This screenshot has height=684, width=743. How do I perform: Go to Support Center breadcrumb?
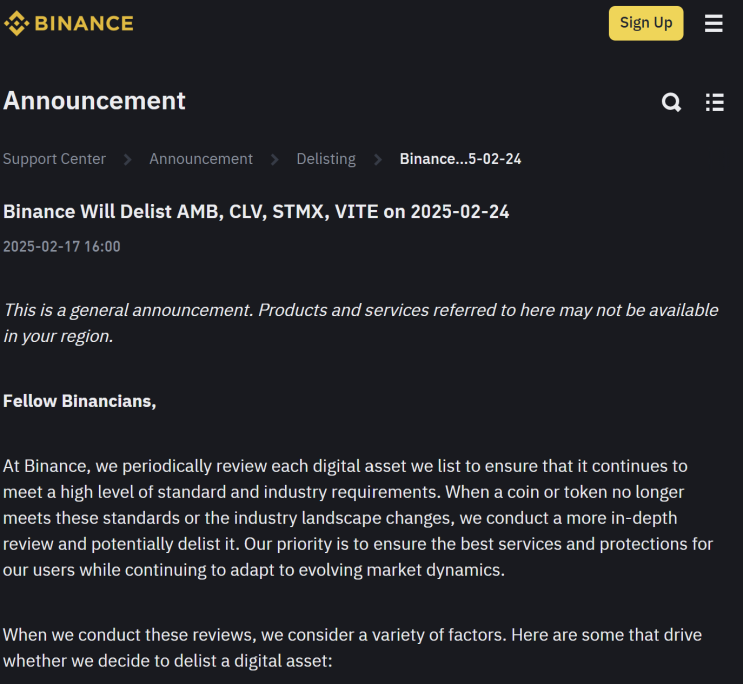54,159
